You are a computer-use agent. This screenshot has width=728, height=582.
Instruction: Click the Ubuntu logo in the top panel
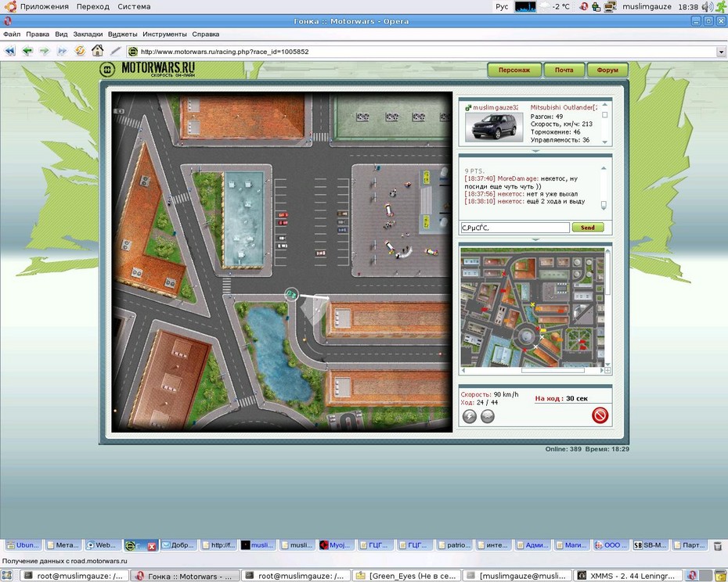point(10,6)
